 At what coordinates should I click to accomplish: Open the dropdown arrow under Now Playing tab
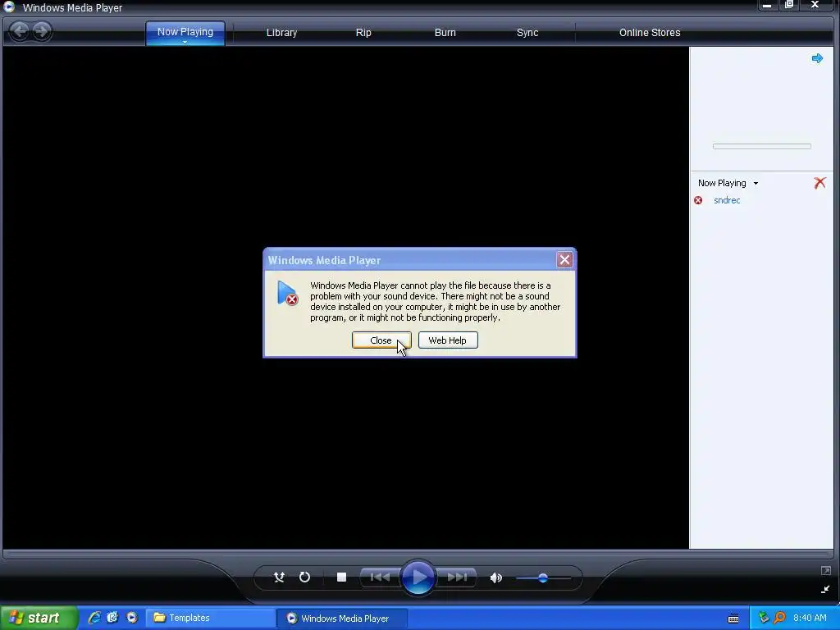tap(185, 42)
